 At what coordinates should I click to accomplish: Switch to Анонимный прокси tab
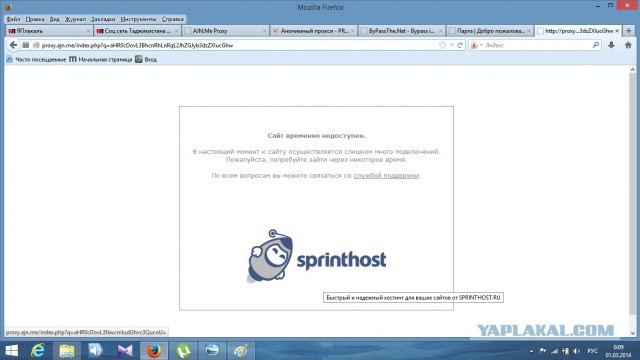coord(313,31)
